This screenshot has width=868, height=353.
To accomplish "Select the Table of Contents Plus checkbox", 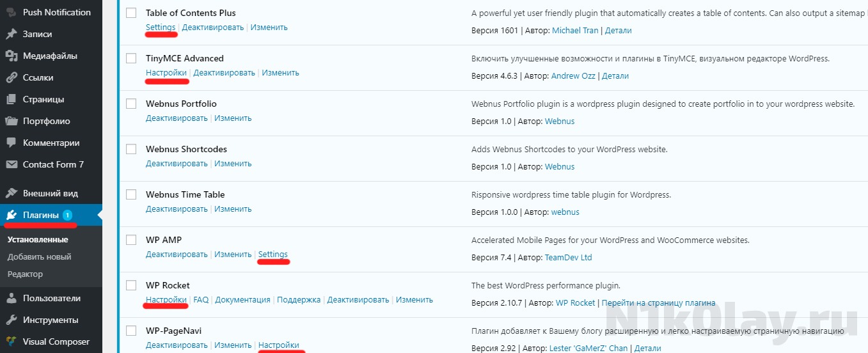I will point(131,13).
